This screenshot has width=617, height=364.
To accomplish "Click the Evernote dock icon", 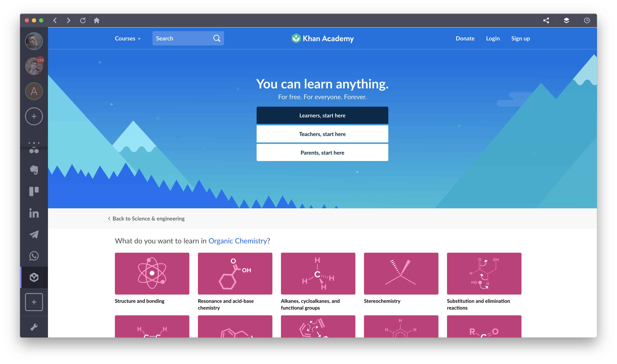I will [x=34, y=169].
